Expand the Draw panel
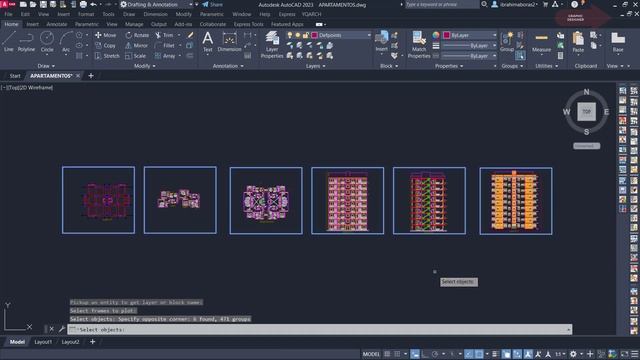Image resolution: width=640 pixels, height=360 pixels. click(46, 66)
